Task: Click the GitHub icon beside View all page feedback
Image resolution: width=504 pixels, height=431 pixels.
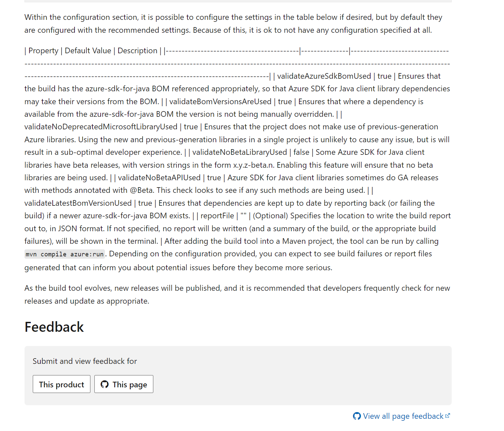Action: point(357,416)
